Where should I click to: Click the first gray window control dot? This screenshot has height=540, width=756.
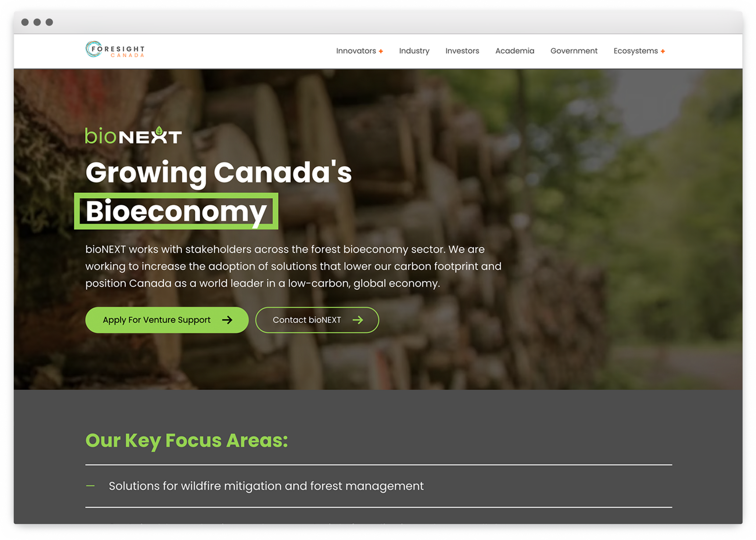25,22
